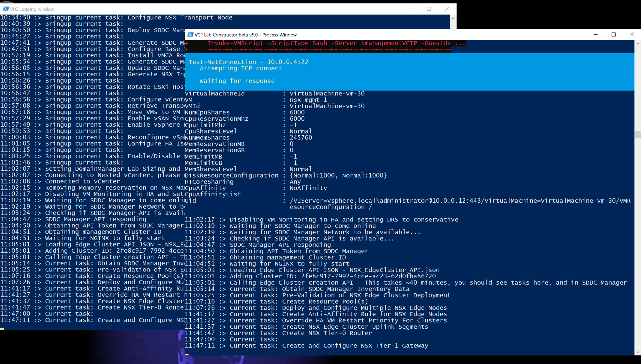641x364 pixels.
Task: Click the PowerShell icon on VLC Logging title bar
Action: pyautogui.click(x=5, y=9)
